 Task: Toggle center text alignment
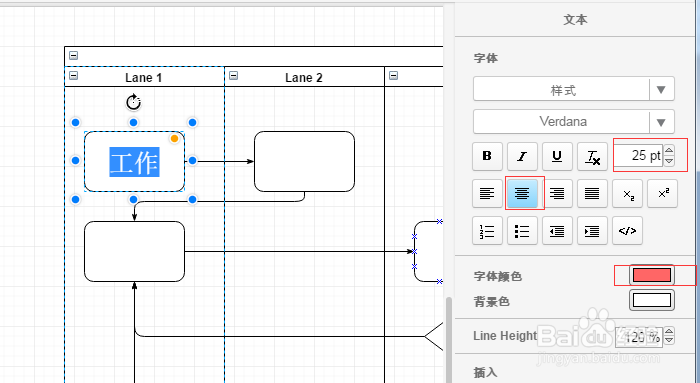[522, 193]
